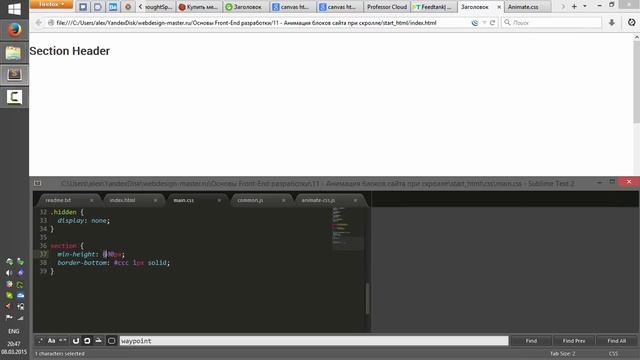Image resolution: width=640 pixels, height=360 pixels.
Task: Click the Sublime Text taskbar icon
Action: click(x=14, y=75)
